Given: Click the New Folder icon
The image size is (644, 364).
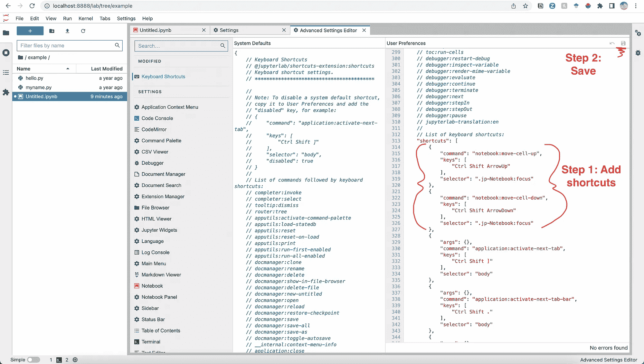Looking at the screenshot, I should 52,31.
